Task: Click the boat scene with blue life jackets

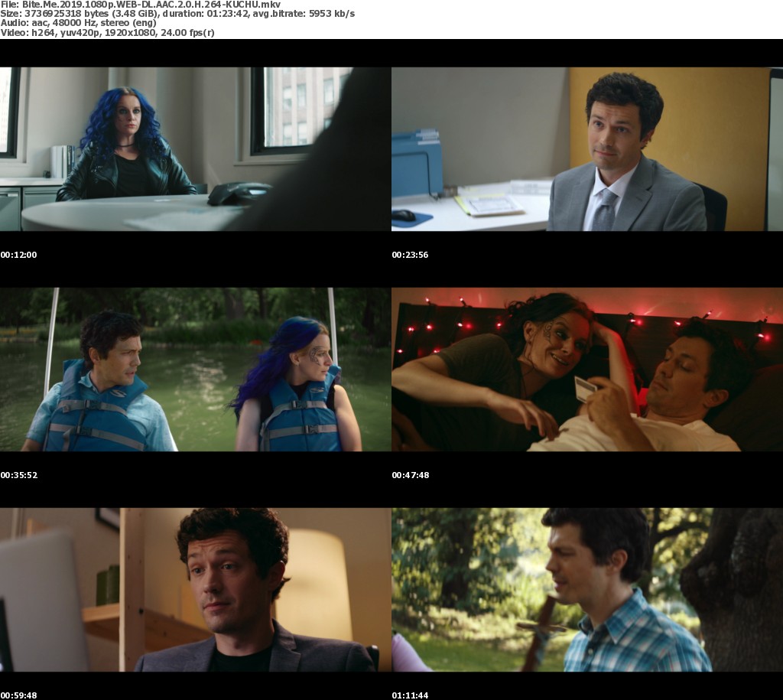Action: pyautogui.click(x=195, y=370)
